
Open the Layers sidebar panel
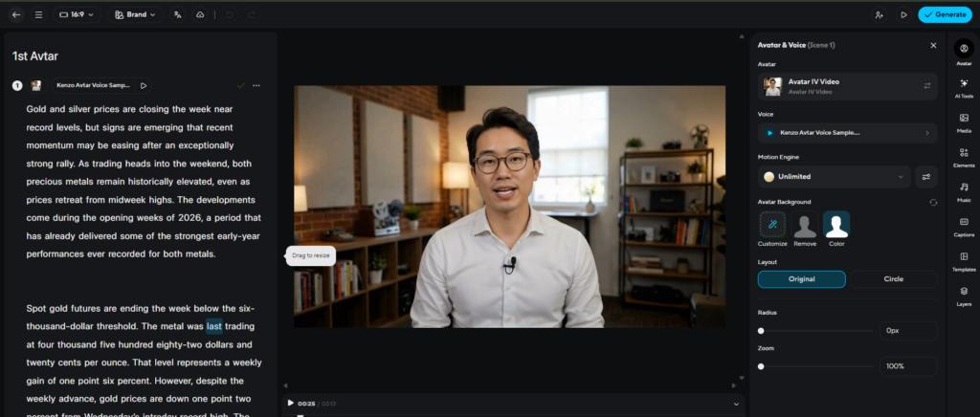(963, 295)
